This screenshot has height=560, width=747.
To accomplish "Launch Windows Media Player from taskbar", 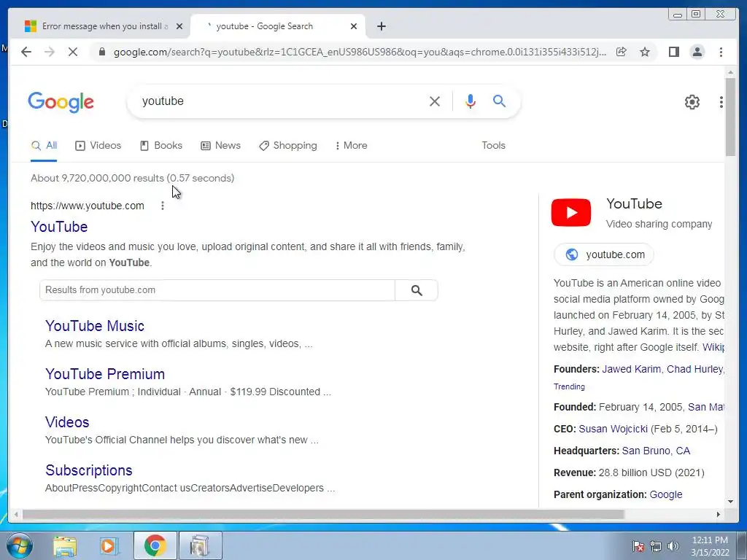I will [x=109, y=545].
